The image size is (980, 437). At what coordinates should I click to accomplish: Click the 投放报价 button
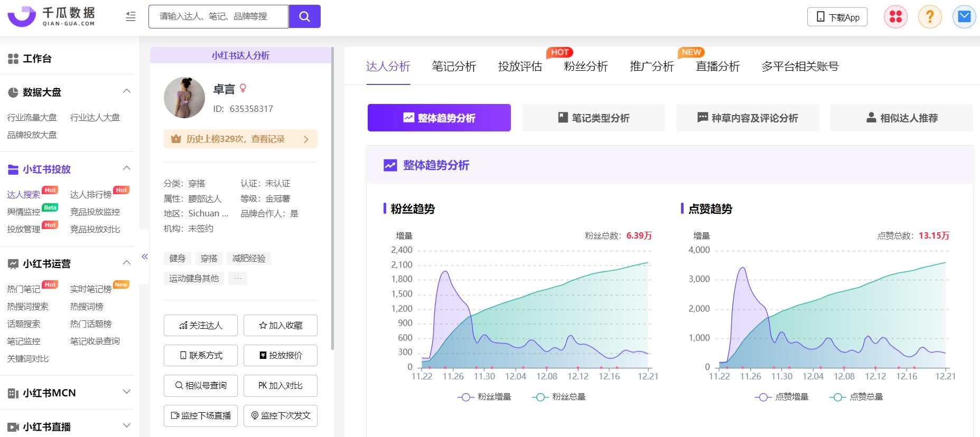[x=281, y=356]
